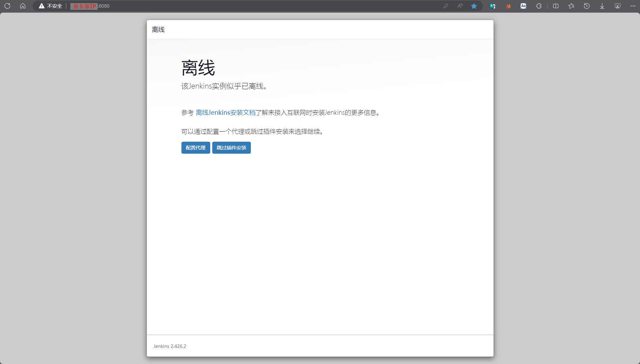
Task: Go to the browser home page icon
Action: coord(23,6)
